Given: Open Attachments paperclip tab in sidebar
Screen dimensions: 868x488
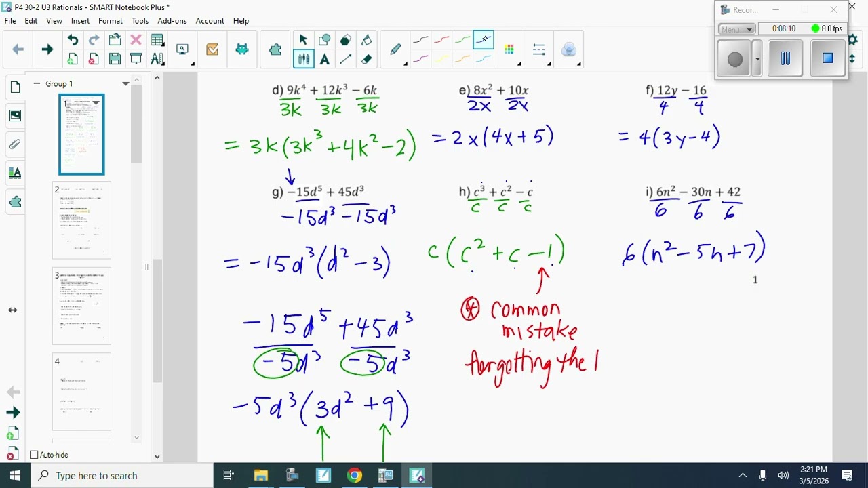Looking at the screenshot, I should click(x=15, y=144).
